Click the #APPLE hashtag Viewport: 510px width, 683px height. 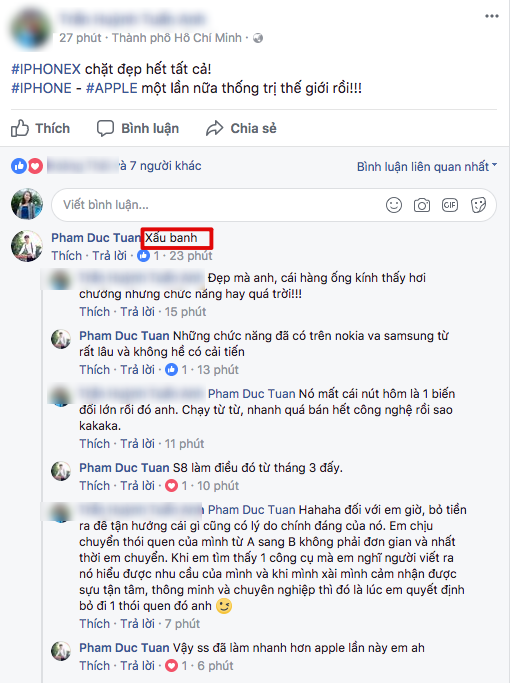(111, 88)
